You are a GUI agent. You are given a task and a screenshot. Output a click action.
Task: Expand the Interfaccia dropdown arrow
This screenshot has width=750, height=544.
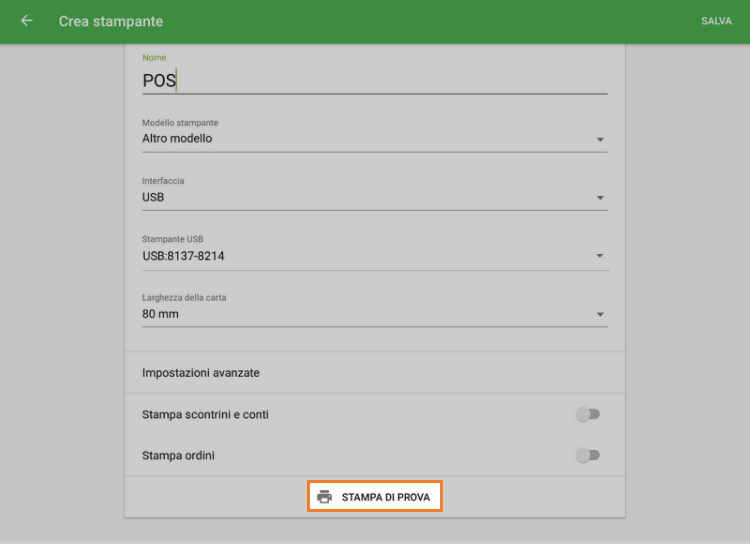(x=600, y=198)
